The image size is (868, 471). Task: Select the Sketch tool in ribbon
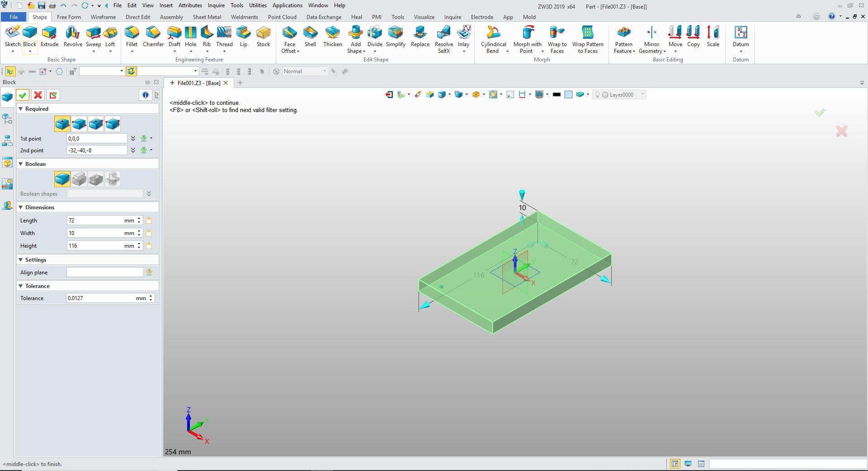13,36
